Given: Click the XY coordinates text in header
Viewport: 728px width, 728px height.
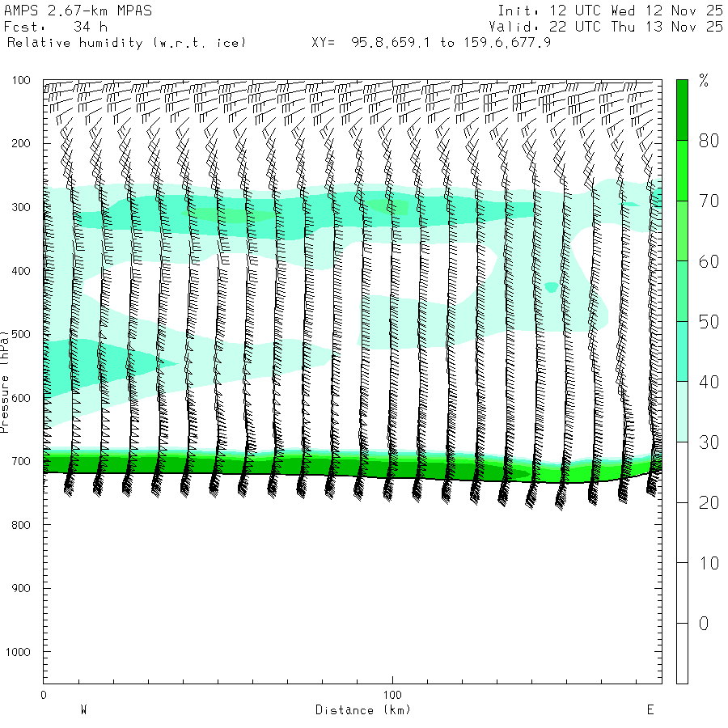Looking at the screenshot, I should [x=431, y=43].
